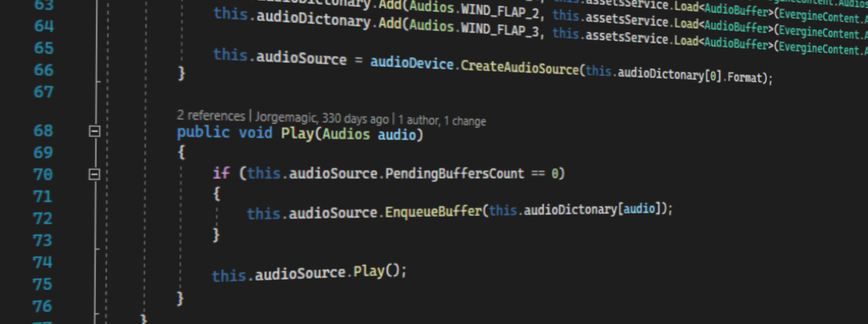Screen dimensions: 868x324
Task: Open the "1 author, 1 change" CodeLens
Action: (x=442, y=120)
